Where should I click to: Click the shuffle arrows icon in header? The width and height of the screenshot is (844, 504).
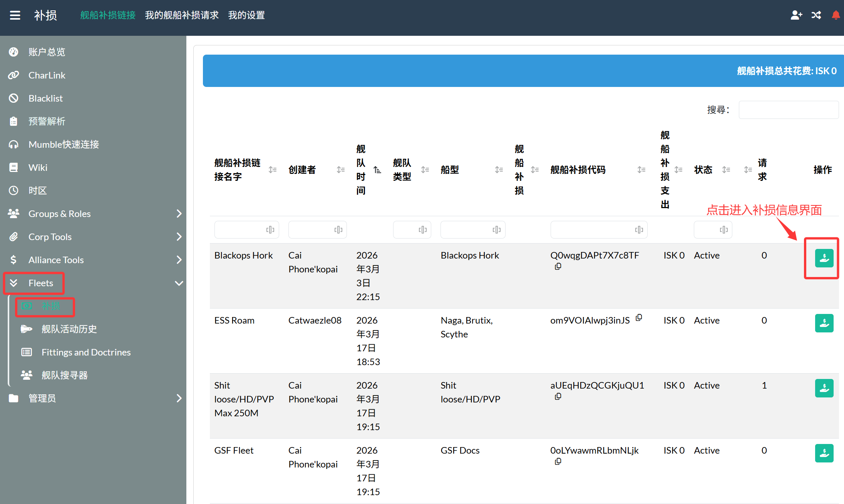tap(816, 15)
